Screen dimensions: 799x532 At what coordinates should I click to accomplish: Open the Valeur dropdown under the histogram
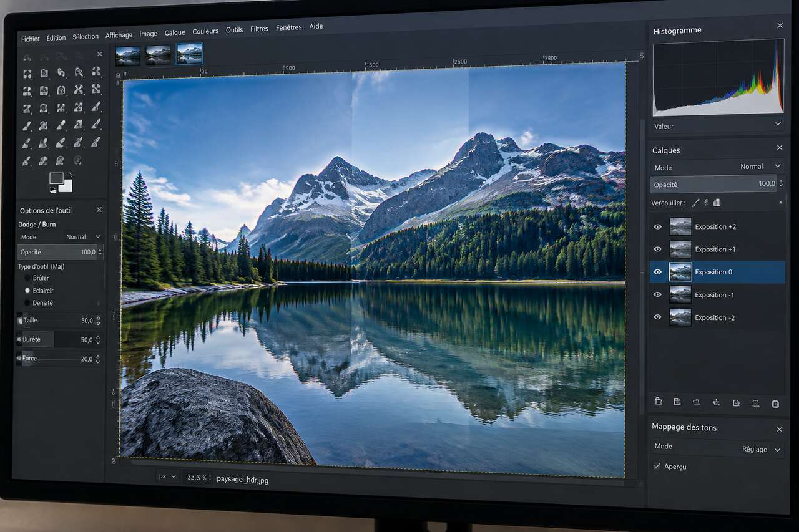tap(717, 125)
